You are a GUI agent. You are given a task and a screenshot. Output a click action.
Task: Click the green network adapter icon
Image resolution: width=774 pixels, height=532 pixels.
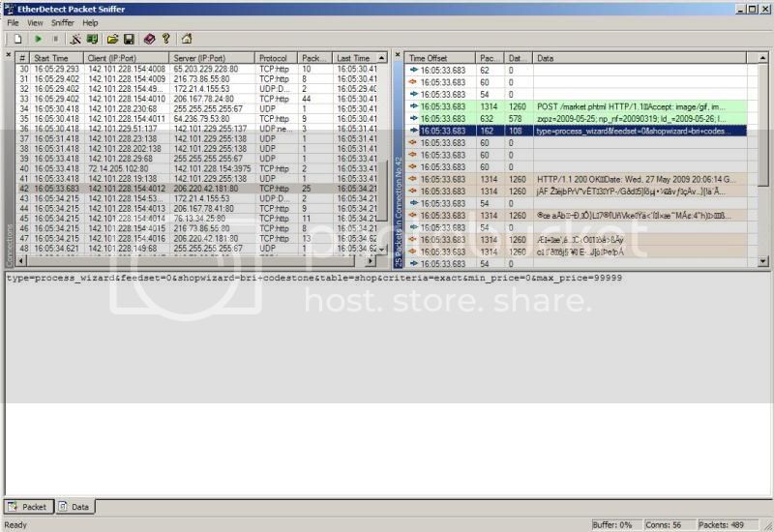coord(92,39)
